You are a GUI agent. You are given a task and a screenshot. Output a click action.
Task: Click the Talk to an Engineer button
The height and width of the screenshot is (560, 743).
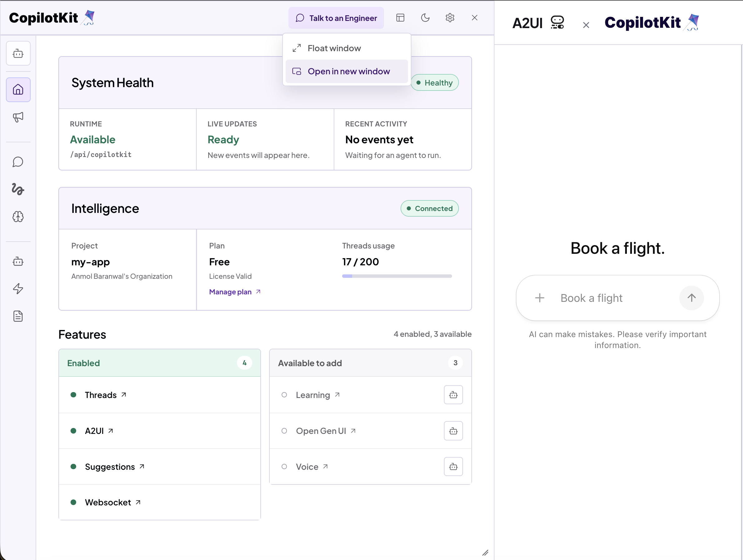point(336,18)
